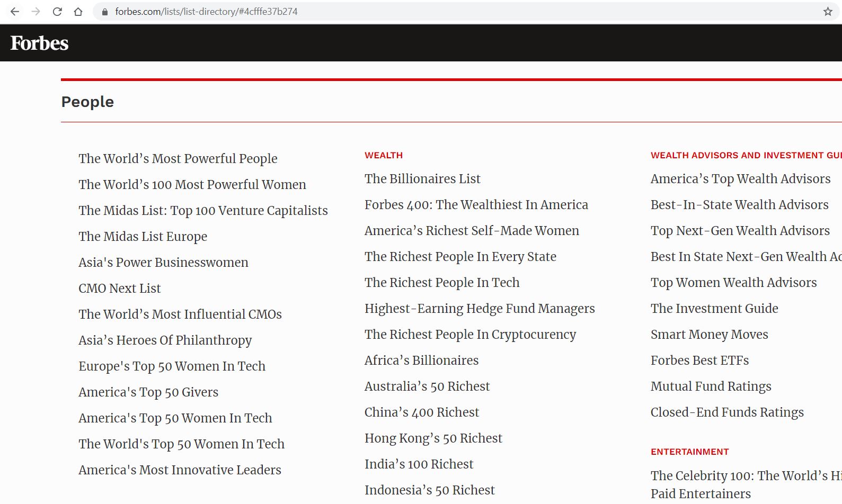The width and height of the screenshot is (842, 504).
Task: Go to browser home page icon
Action: [x=78, y=12]
